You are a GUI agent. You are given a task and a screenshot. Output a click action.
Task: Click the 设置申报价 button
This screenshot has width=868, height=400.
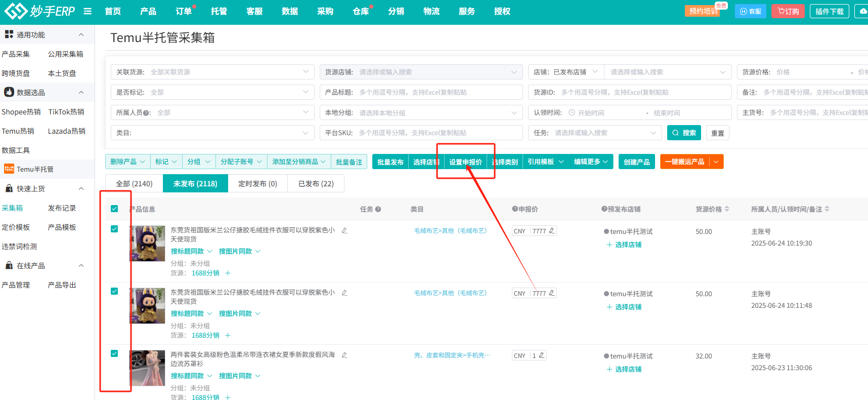(465, 162)
